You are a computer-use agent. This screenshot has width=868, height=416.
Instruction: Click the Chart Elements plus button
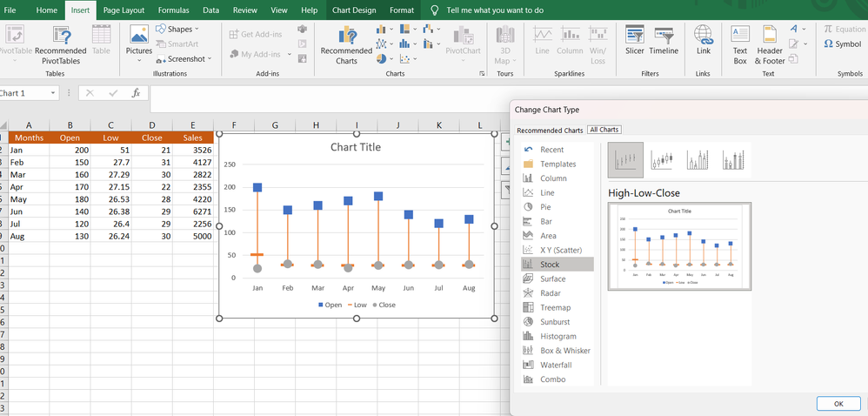(x=506, y=143)
